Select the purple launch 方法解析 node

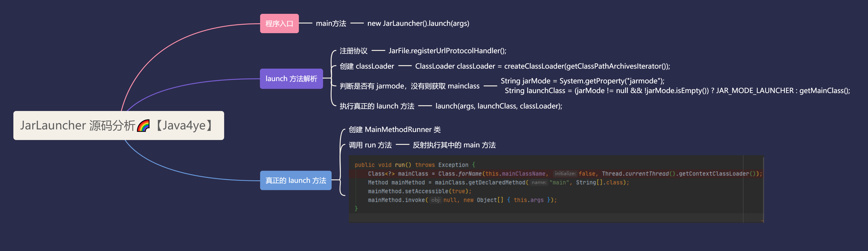(x=291, y=79)
